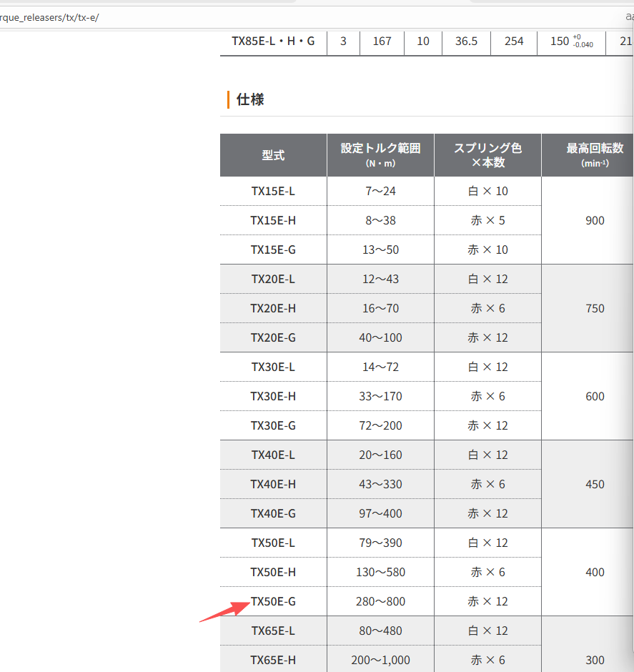Click the 設定トルク範囲 column header

point(380,155)
